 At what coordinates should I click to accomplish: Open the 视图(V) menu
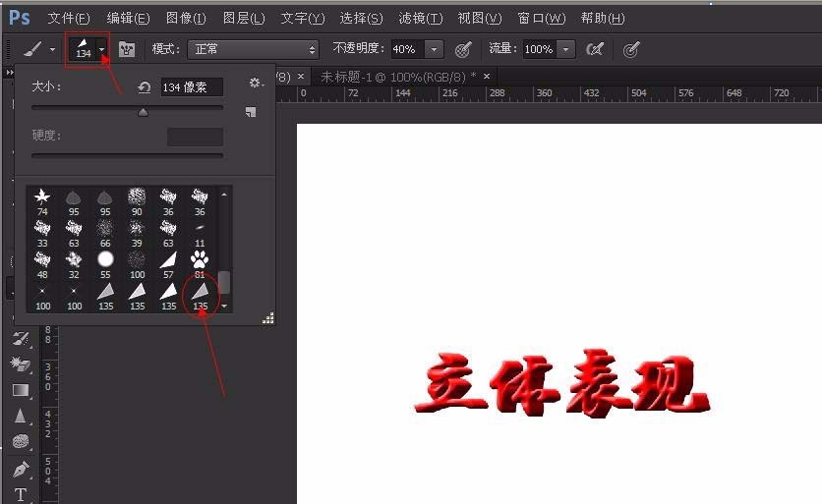coord(480,19)
